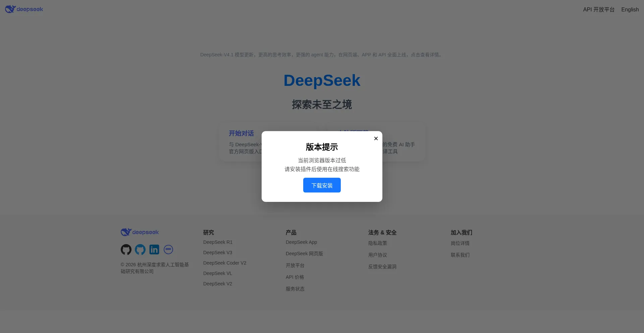Open the DeepSeek Coder V2 link
The height and width of the screenshot is (333, 644).
tap(225, 263)
